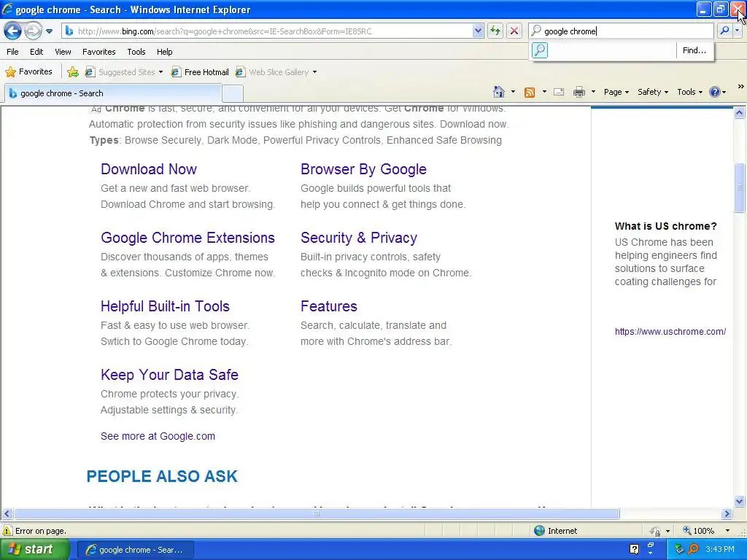
Task: Click the orange magnifier system tray icon
Action: click(x=694, y=549)
